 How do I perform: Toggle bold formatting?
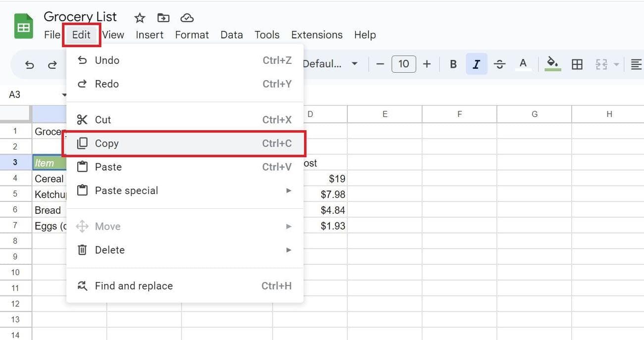click(453, 64)
